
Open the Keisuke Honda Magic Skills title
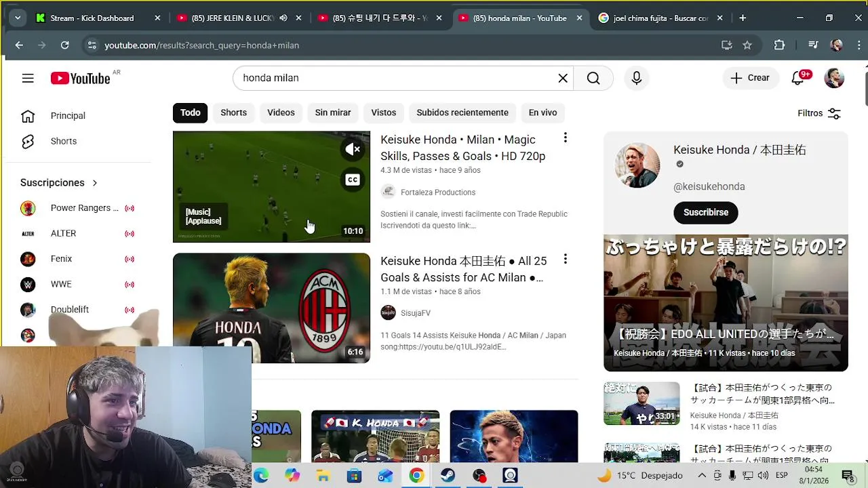(463, 148)
